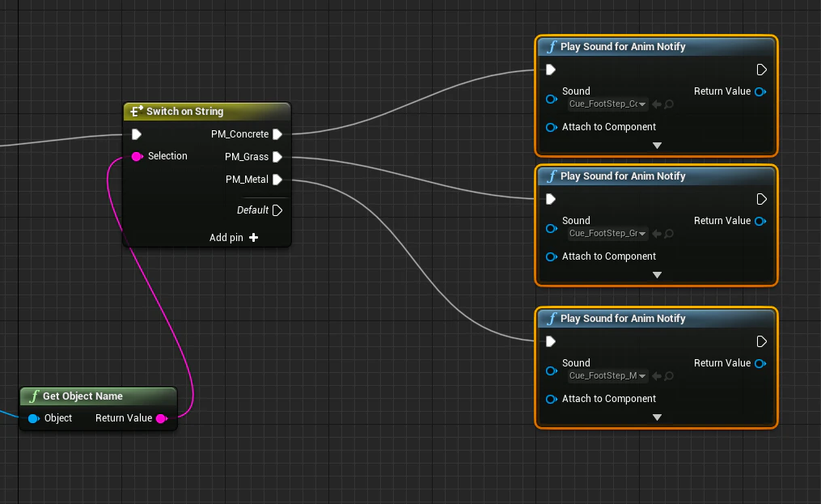Select the Get Object Name node header
The height and width of the screenshot is (504, 821).
click(x=99, y=396)
